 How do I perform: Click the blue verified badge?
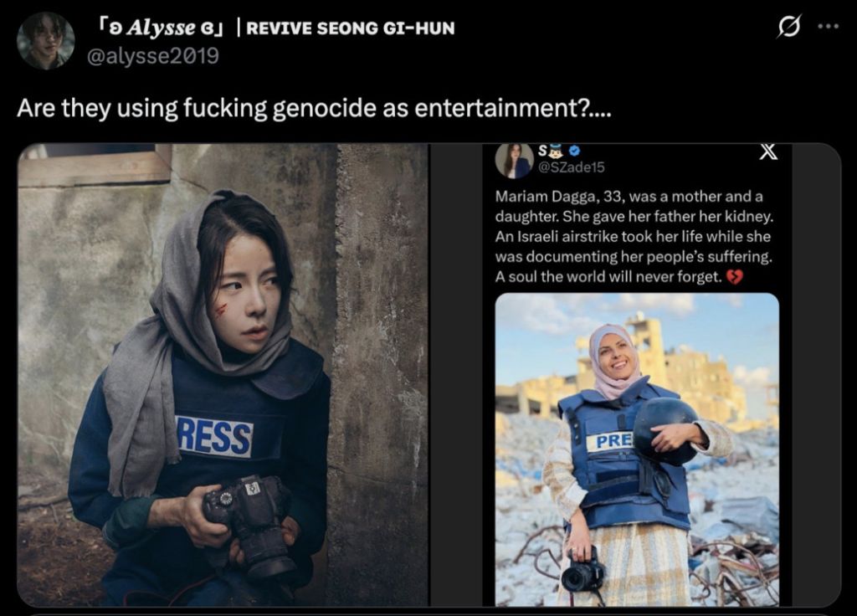574,151
